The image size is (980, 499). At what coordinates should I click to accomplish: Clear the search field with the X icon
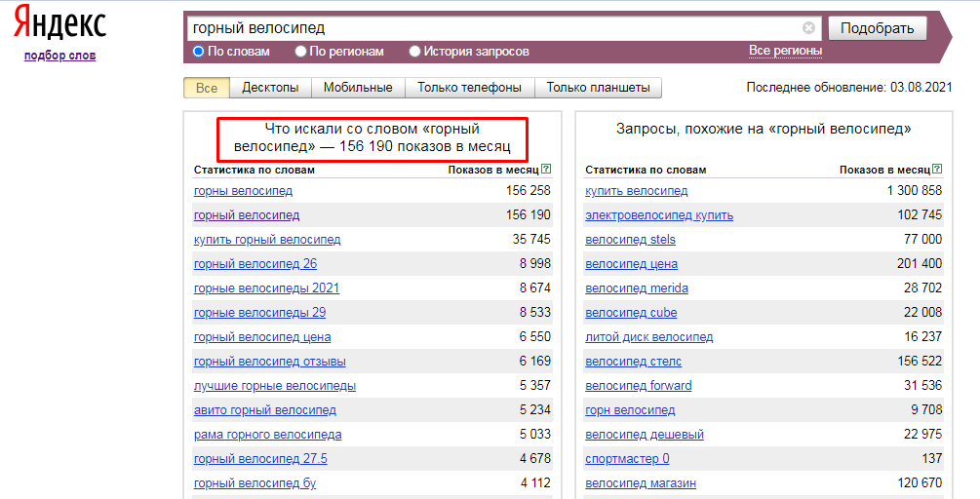pyautogui.click(x=808, y=28)
